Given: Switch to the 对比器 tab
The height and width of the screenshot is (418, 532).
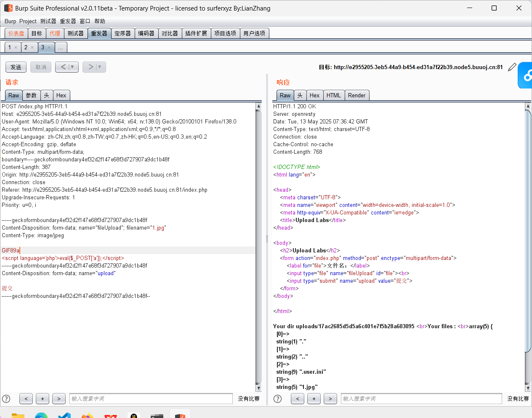Looking at the screenshot, I should tap(170, 33).
